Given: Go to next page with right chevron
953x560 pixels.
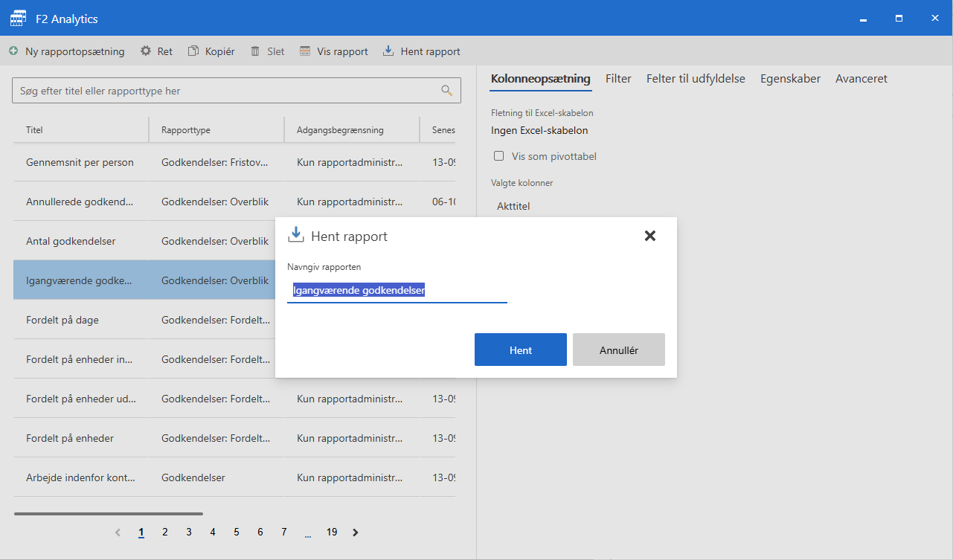Looking at the screenshot, I should pos(356,532).
